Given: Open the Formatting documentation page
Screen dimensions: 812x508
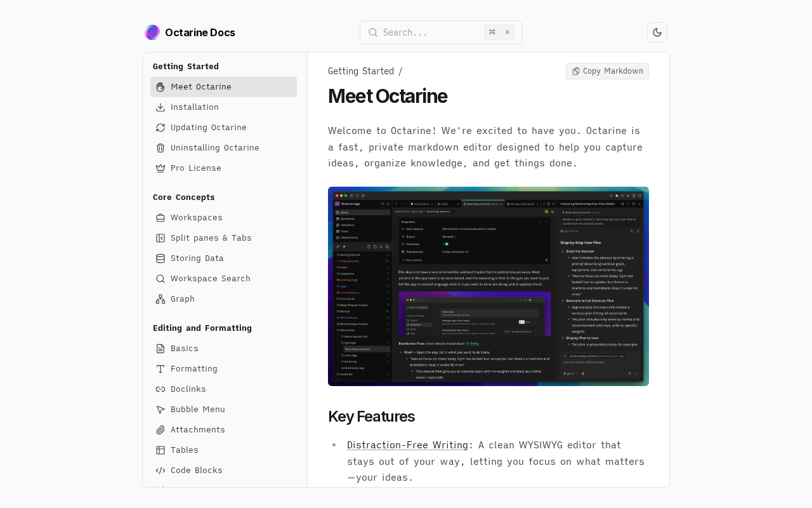Looking at the screenshot, I should (x=193, y=369).
